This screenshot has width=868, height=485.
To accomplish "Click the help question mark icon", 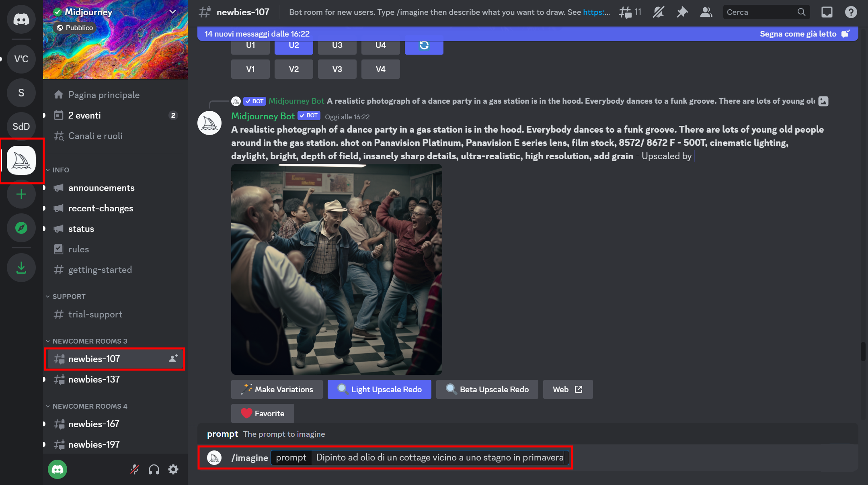I will [x=851, y=12].
